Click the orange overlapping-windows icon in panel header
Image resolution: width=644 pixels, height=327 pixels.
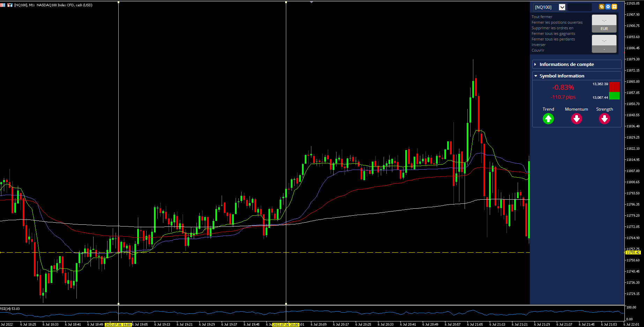pos(601,7)
